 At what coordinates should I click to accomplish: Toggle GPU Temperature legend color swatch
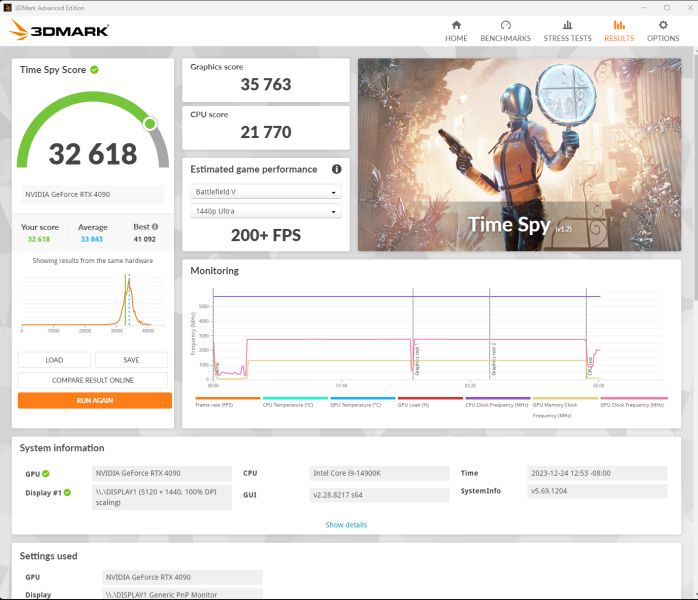[x=362, y=397]
